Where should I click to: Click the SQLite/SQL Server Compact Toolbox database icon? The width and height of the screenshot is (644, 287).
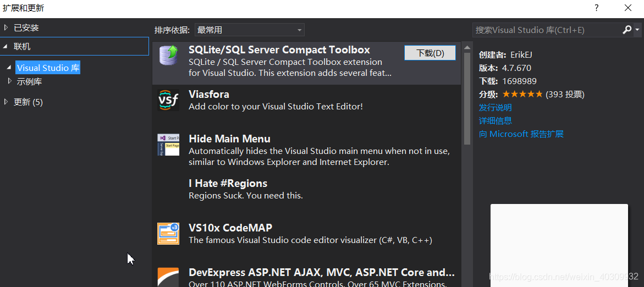[168, 56]
